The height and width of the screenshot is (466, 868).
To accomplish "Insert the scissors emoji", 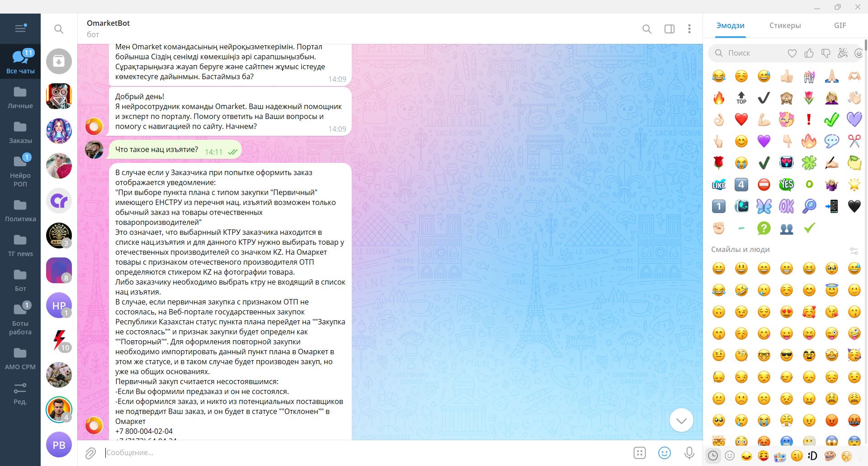I will click(854, 141).
